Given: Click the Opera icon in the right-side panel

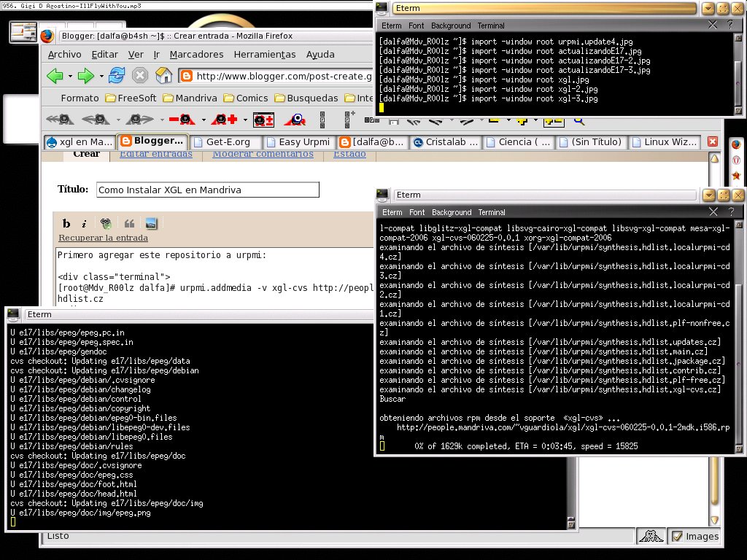Looking at the screenshot, I should click(736, 160).
